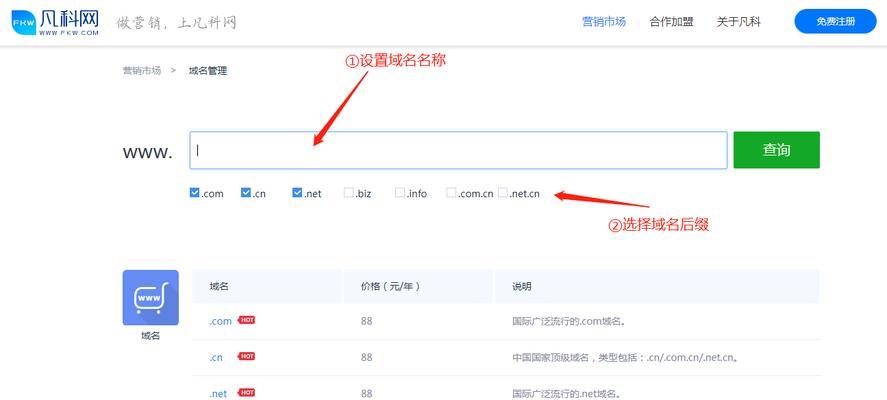Open the .net domain link in table
Screen dimensions: 887x400
pyautogui.click(x=218, y=394)
